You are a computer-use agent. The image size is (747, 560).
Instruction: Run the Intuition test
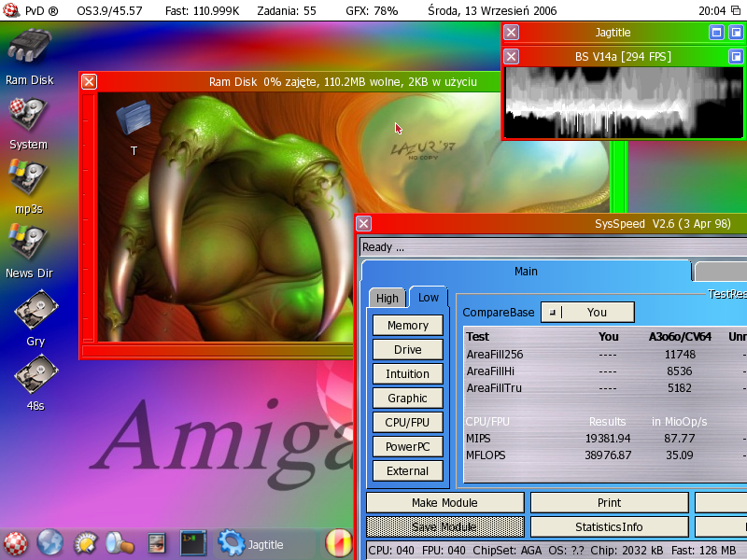click(x=408, y=374)
